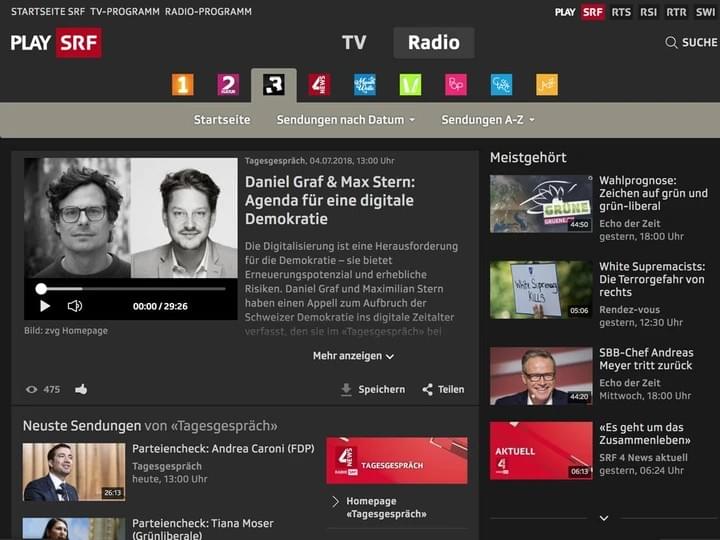The width and height of the screenshot is (720, 540).
Task: Open the SRF Musikwelle station icon
Action: [x=365, y=85]
